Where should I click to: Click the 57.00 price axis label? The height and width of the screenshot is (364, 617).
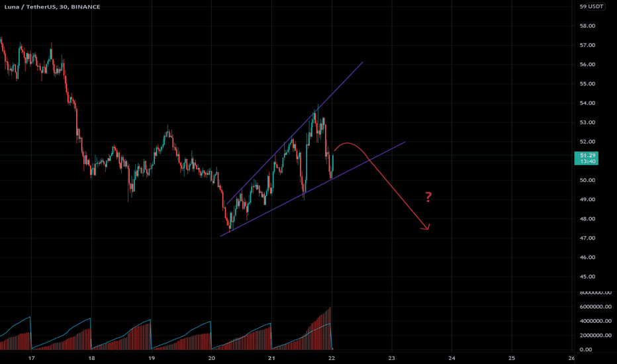click(587, 45)
